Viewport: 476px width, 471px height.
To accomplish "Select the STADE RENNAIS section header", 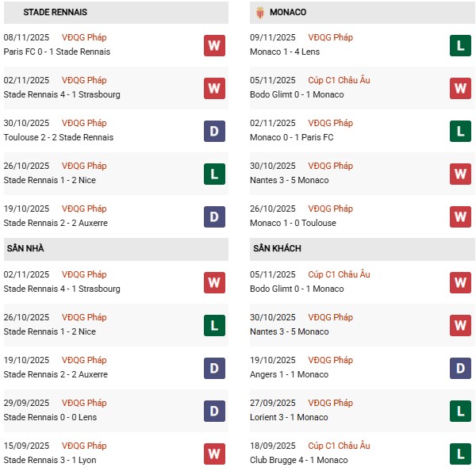I will coord(56,13).
